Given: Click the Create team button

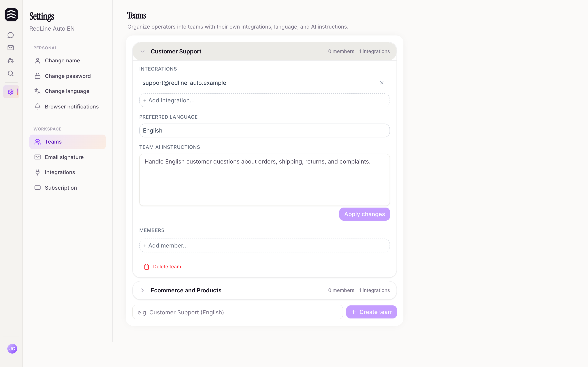Looking at the screenshot, I should 371,312.
